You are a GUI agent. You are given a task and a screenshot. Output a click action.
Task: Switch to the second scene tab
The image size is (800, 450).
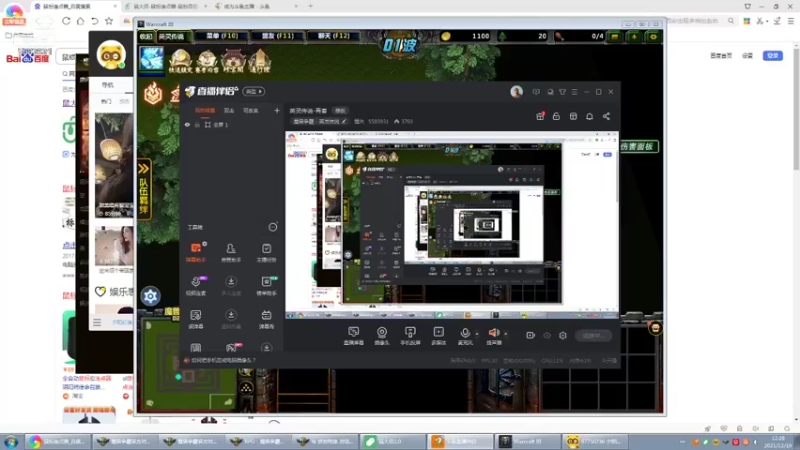click(229, 110)
